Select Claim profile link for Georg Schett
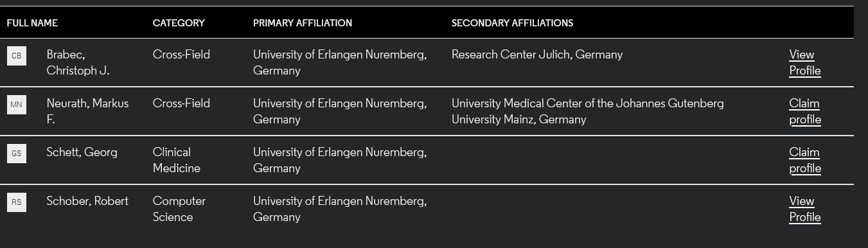This screenshot has width=868, height=248. click(x=805, y=160)
